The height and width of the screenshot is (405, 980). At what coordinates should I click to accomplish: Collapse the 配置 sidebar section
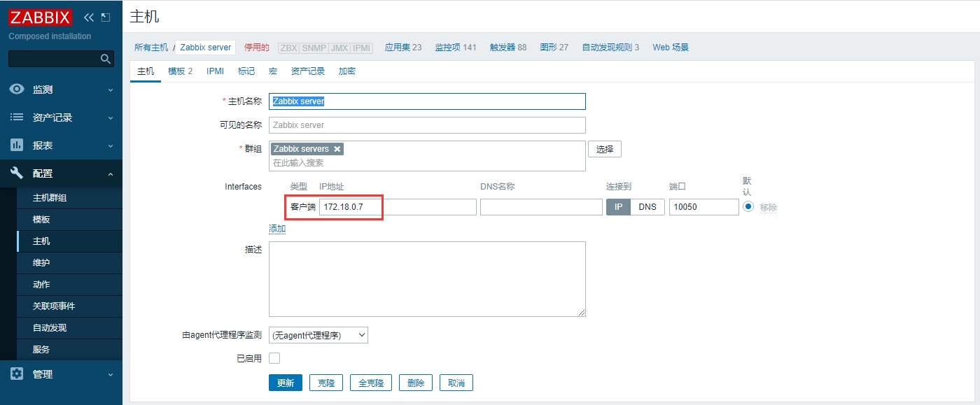pyautogui.click(x=61, y=173)
